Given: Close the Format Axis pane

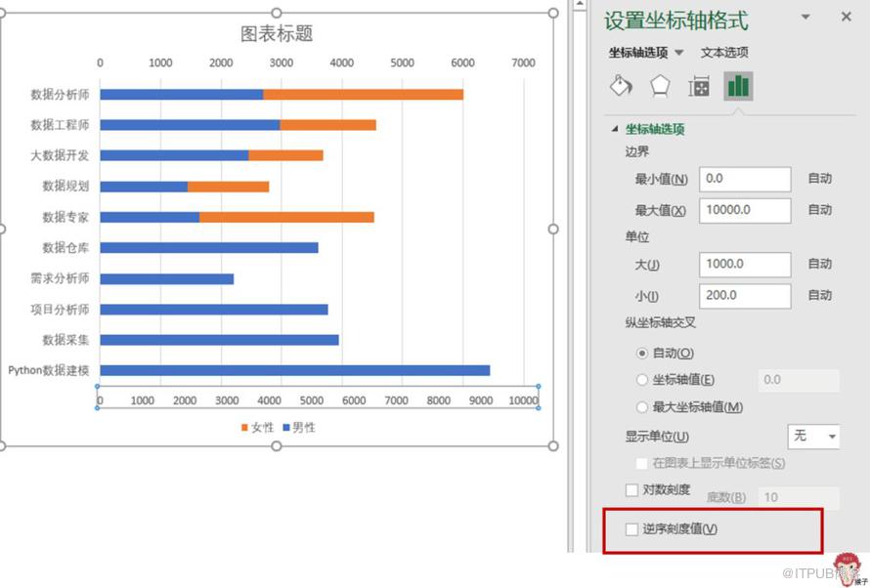Looking at the screenshot, I should (847, 17).
